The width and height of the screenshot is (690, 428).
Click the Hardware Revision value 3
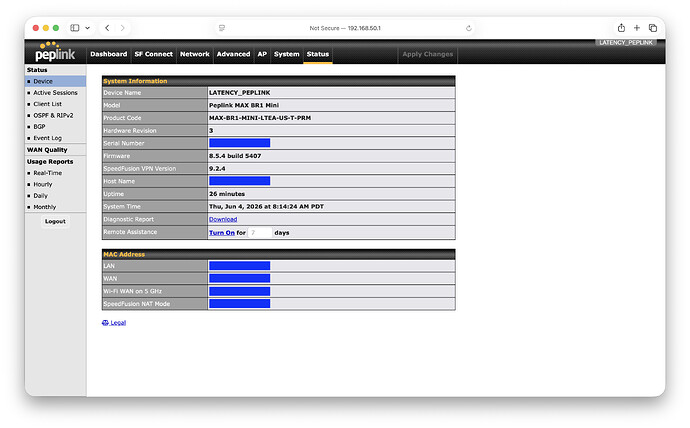point(211,131)
